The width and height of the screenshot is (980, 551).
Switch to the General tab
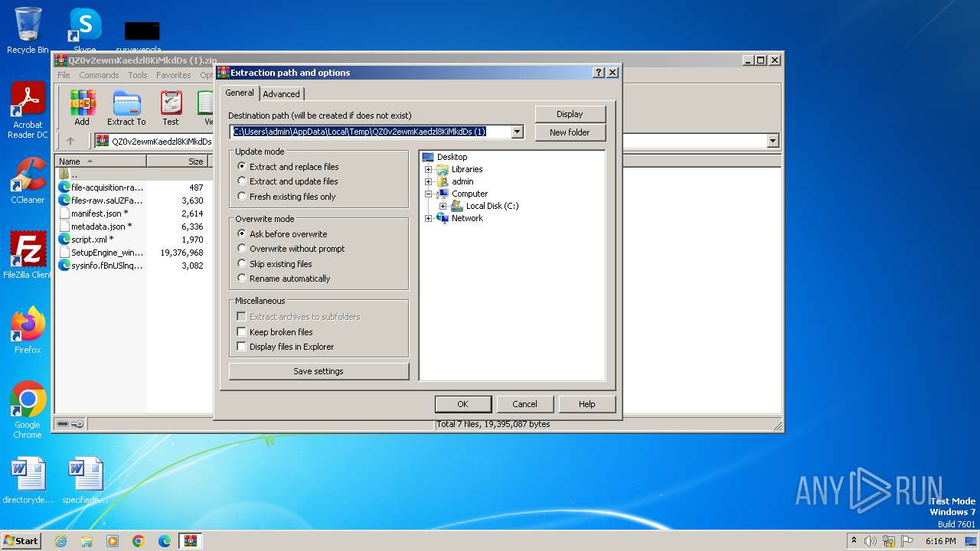240,93
